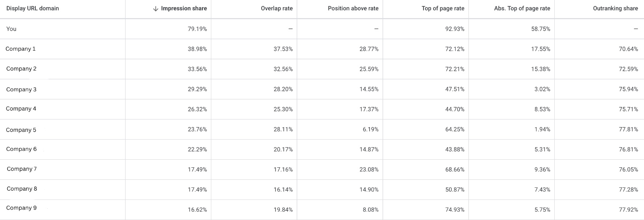Click your 79.19% impression share value
The width and height of the screenshot is (644, 220).
point(197,29)
